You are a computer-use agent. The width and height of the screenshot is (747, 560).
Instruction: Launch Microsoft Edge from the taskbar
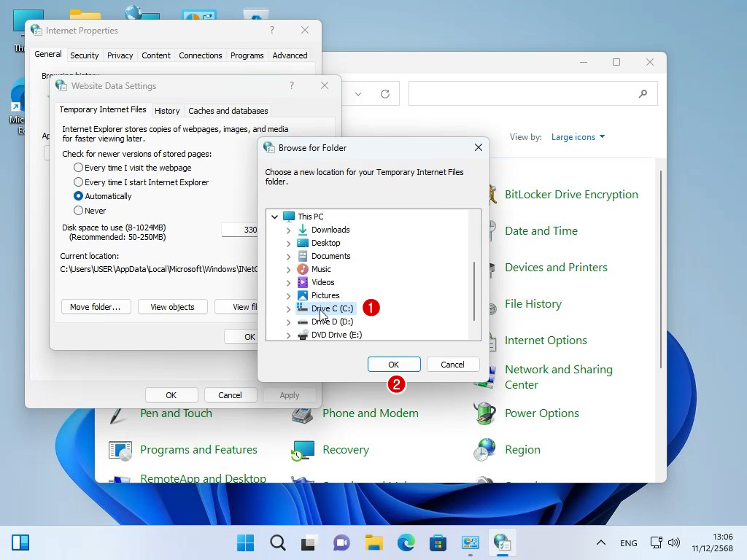pyautogui.click(x=406, y=542)
